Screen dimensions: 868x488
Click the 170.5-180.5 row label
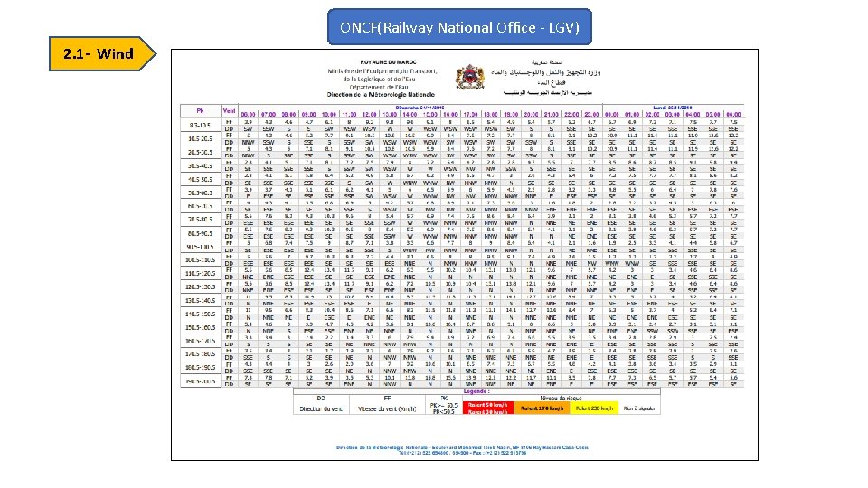coord(201,353)
